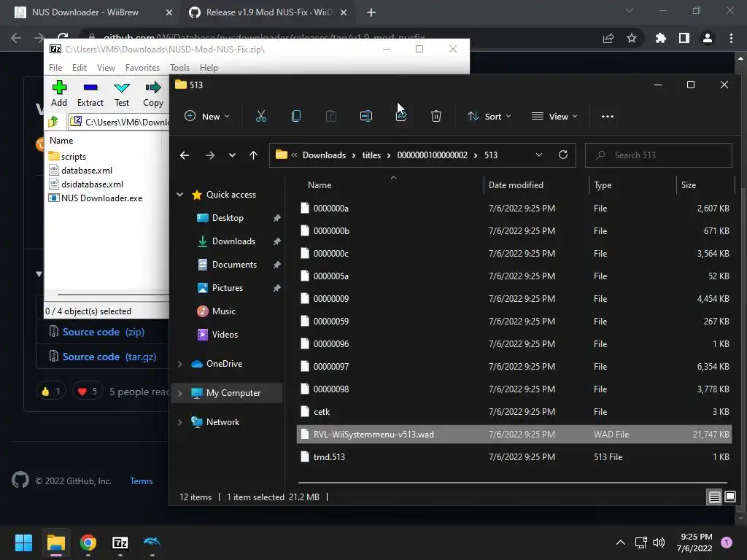The image size is (747, 560).
Task: Download Source code (tar.gz) link
Action: pyautogui.click(x=109, y=357)
